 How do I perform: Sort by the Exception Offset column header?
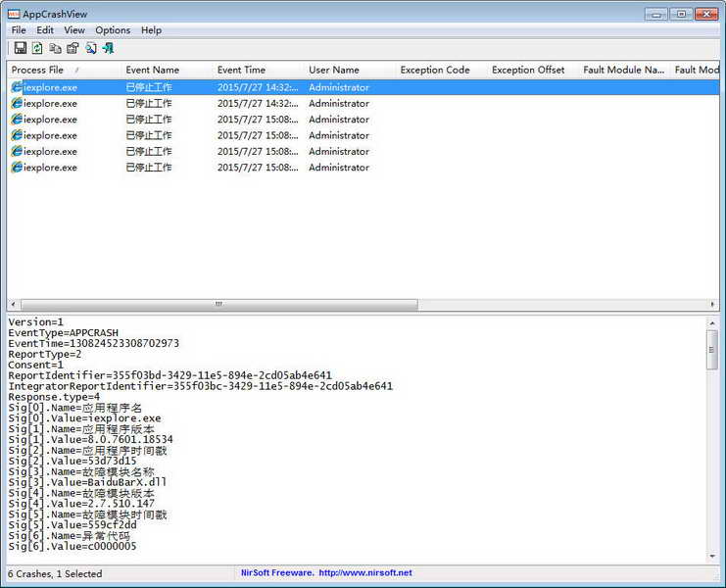[533, 70]
